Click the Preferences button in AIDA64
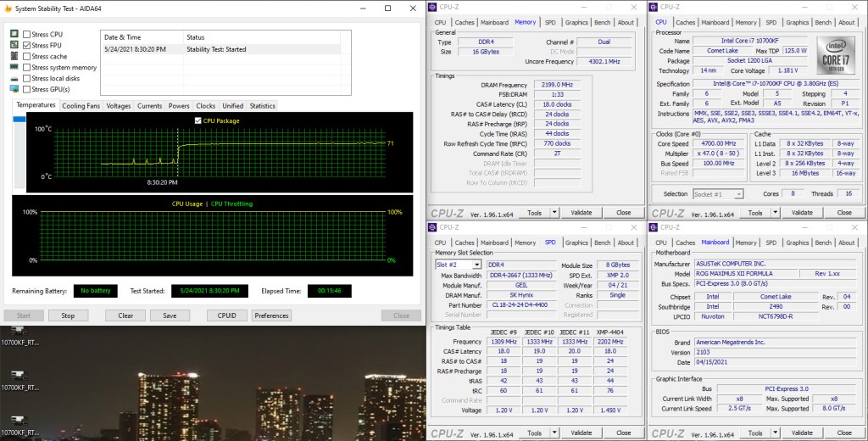868x441 pixels. (x=271, y=315)
